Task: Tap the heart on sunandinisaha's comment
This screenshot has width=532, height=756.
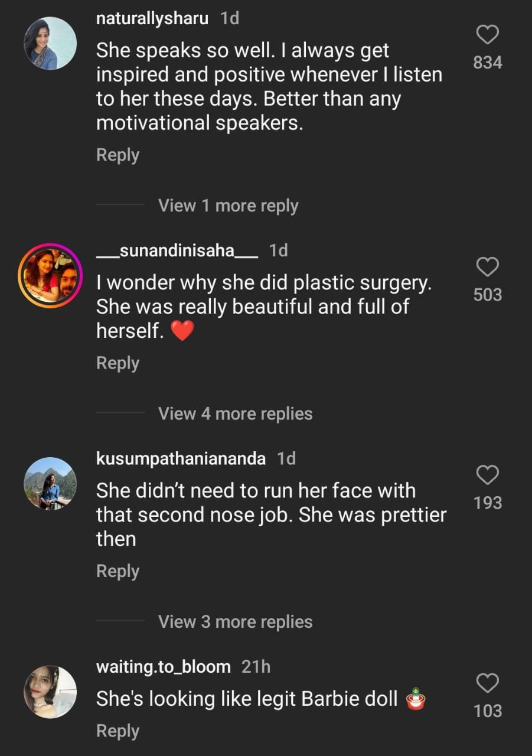Action: pos(487,268)
